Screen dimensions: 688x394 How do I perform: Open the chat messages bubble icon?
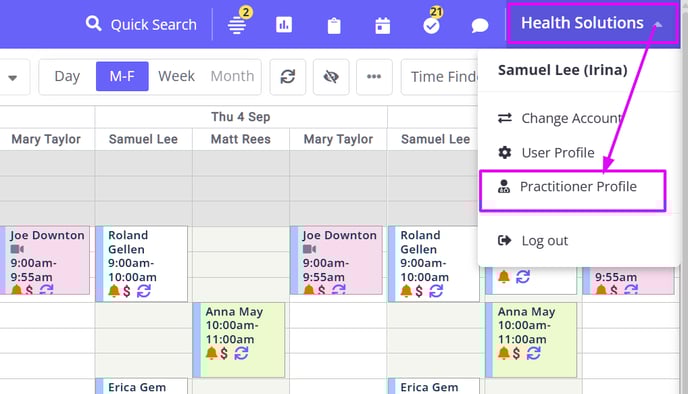[480, 25]
